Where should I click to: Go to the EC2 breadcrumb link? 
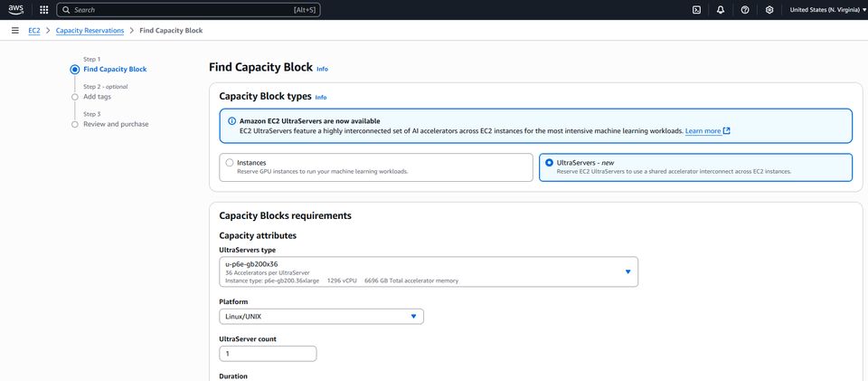point(34,31)
